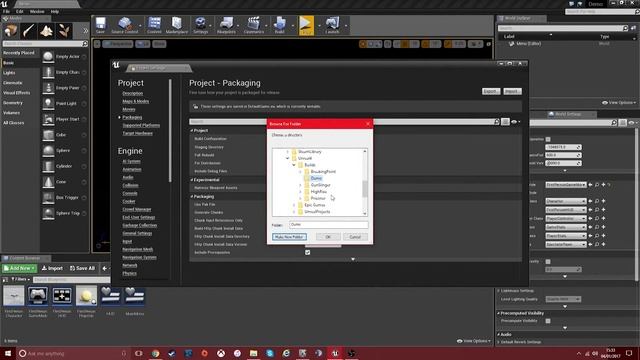Toggle the Precompute Visibility checkbox in World Settings
The width and height of the screenshot is (640, 360).
click(548, 321)
